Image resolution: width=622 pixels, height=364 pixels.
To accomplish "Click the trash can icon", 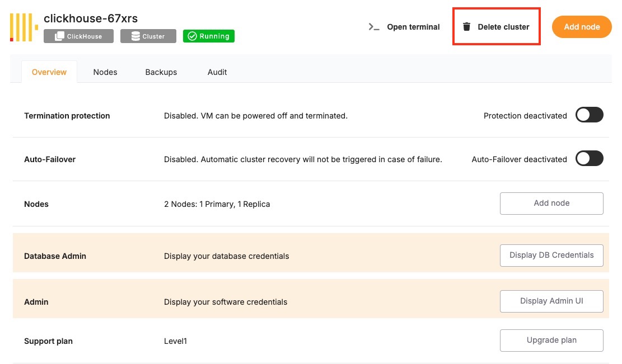I will [x=466, y=27].
